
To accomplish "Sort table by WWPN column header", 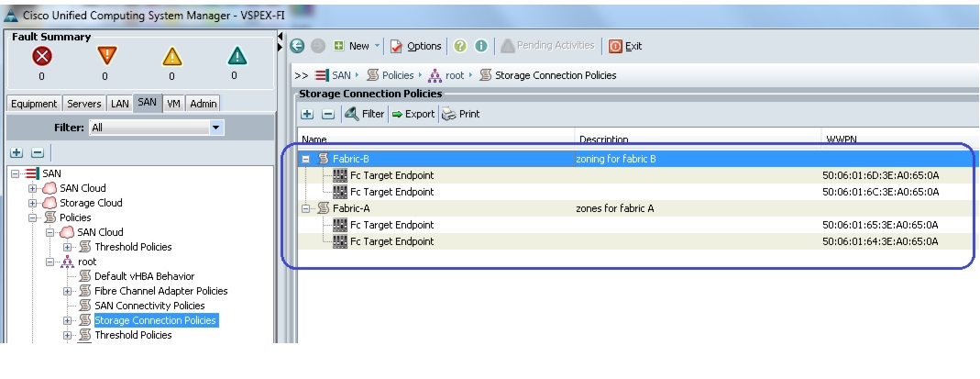I will [900, 139].
